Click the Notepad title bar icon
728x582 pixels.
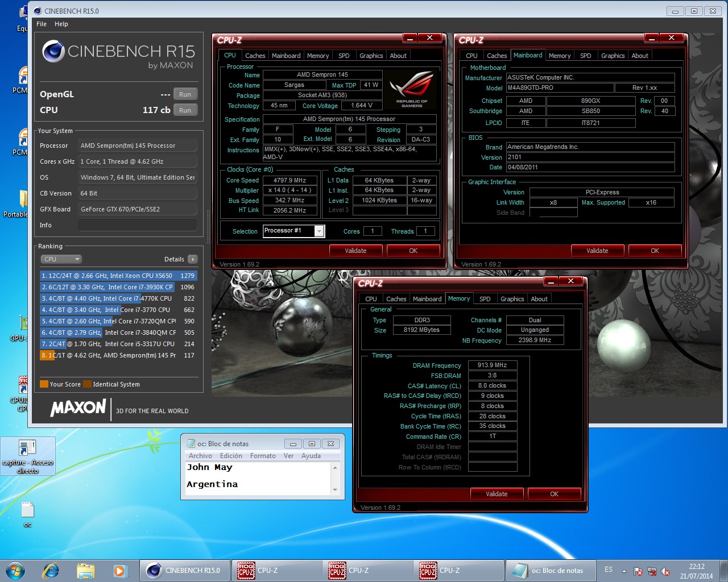(x=190, y=444)
